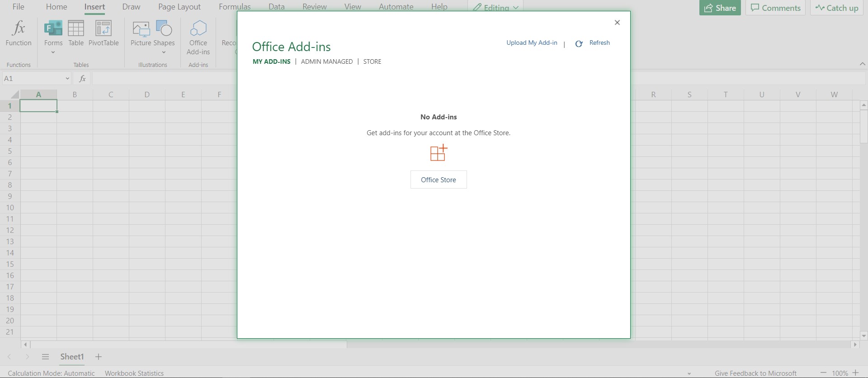Open the File menu
The image size is (868, 378).
(x=19, y=7)
